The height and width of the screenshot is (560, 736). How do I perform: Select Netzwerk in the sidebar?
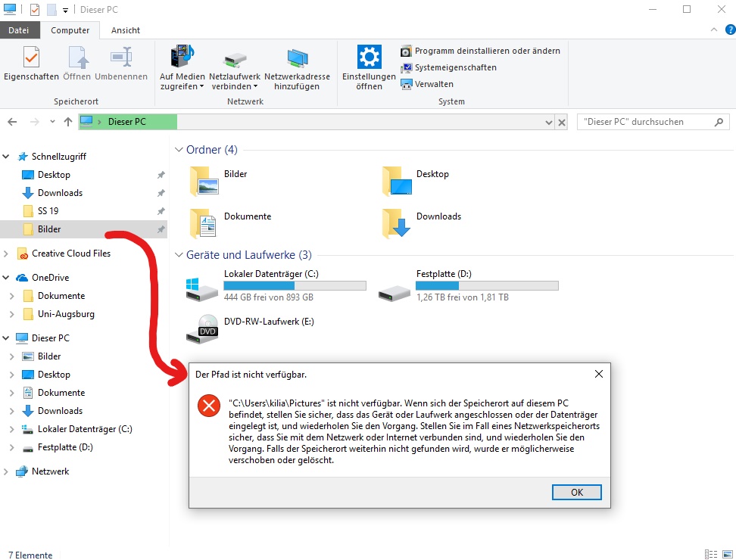point(50,471)
